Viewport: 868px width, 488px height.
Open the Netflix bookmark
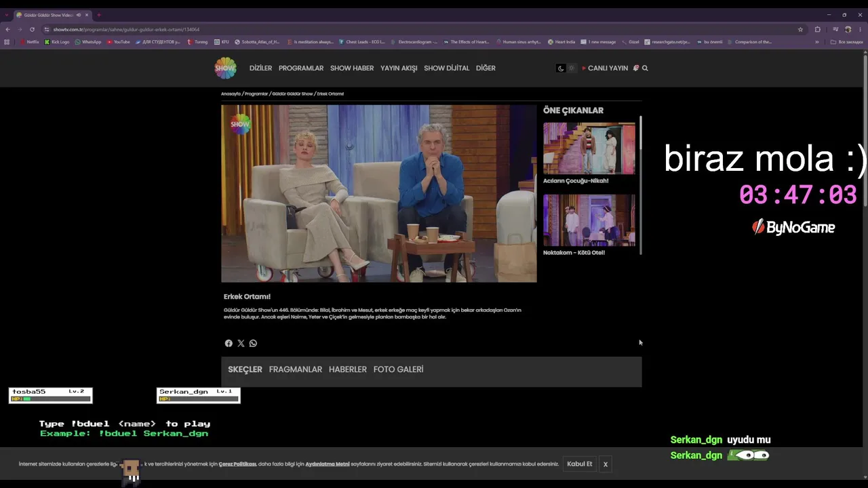pyautogui.click(x=30, y=42)
